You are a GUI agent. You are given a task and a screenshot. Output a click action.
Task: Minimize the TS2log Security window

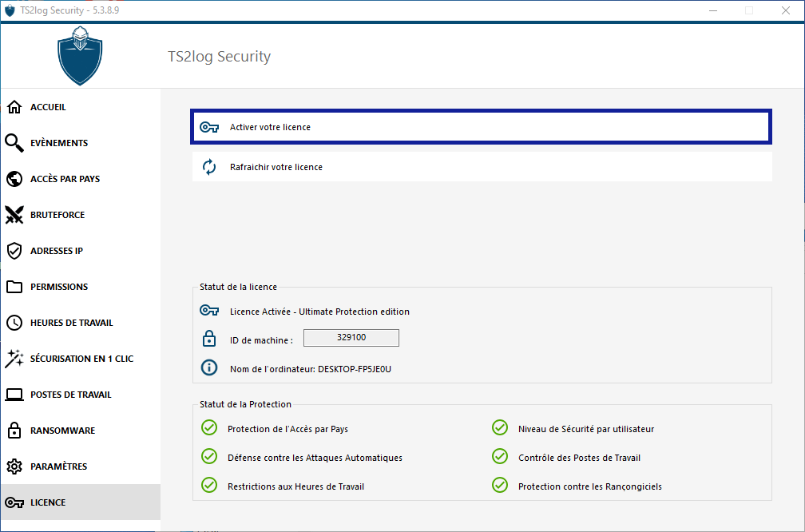[712, 10]
